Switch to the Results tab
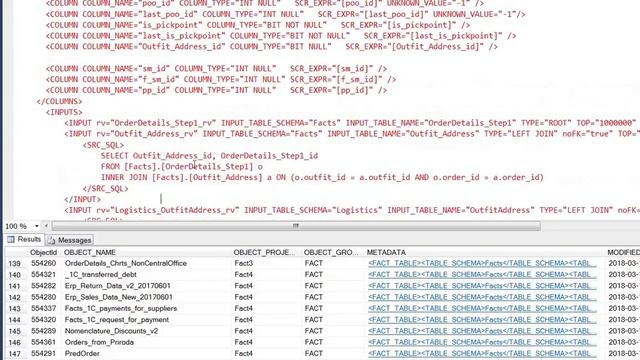 pyautogui.click(x=24, y=240)
